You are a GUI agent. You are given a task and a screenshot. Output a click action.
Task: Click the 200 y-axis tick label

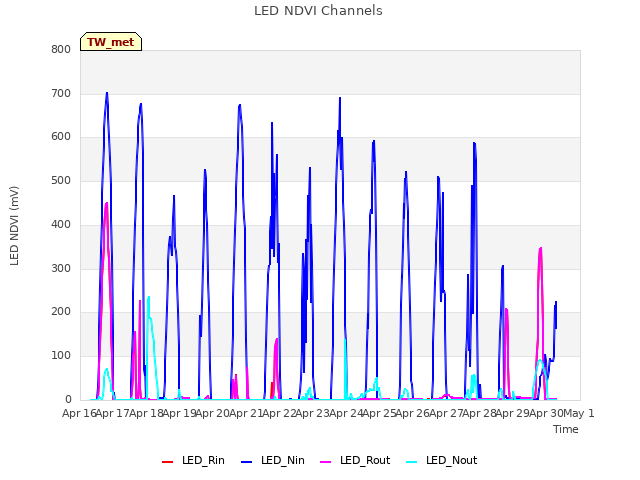coord(61,312)
